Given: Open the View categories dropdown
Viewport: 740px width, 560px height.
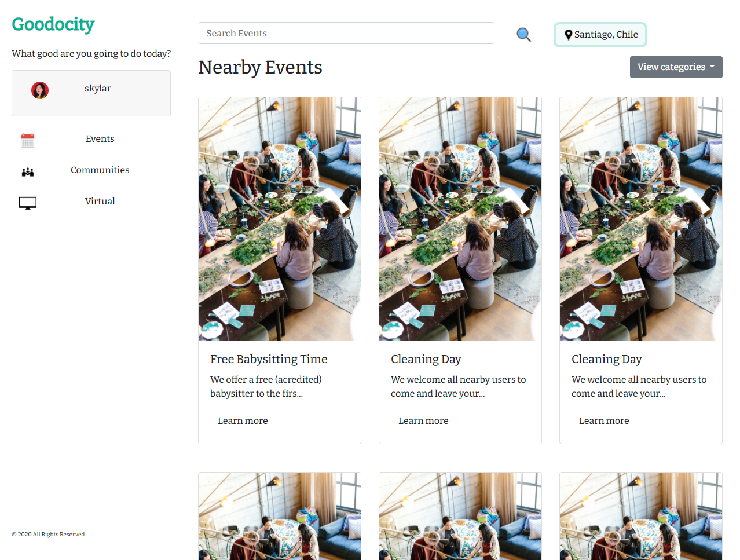Looking at the screenshot, I should [676, 67].
